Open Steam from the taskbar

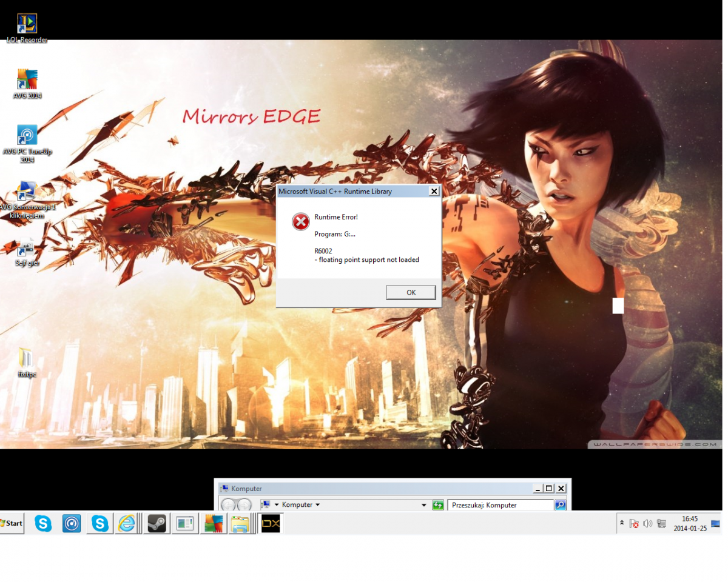tap(157, 523)
